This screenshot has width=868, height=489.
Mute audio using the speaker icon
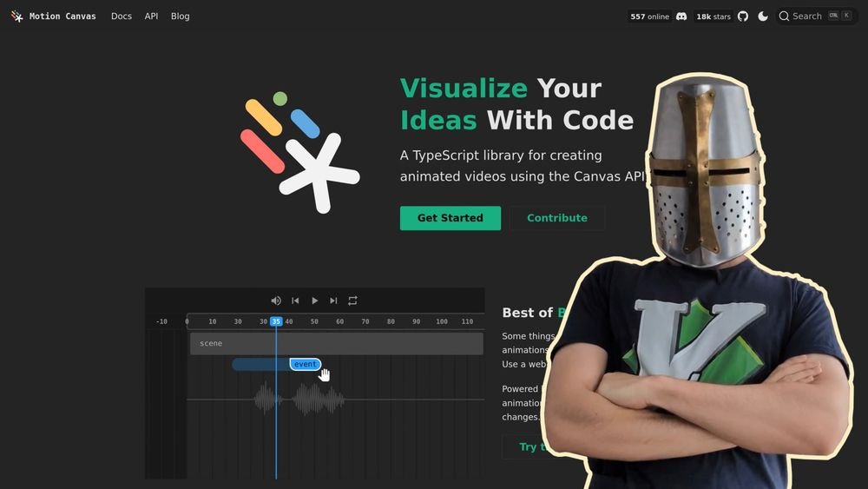pos(276,301)
